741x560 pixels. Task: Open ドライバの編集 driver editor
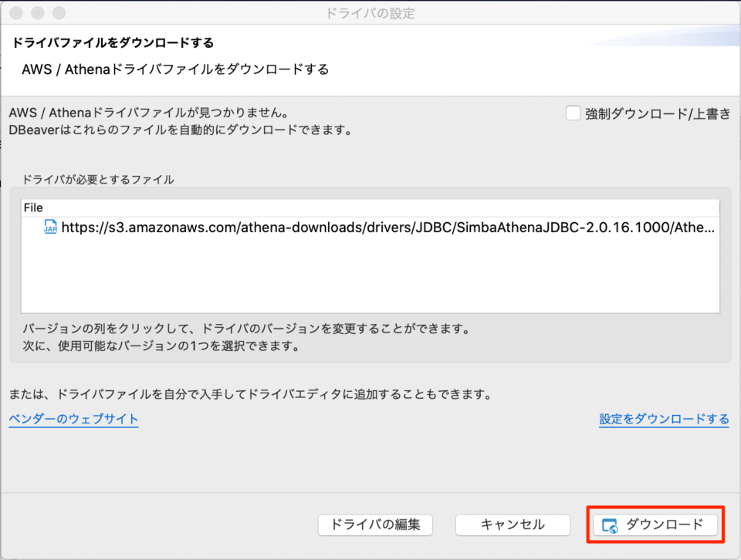point(375,525)
